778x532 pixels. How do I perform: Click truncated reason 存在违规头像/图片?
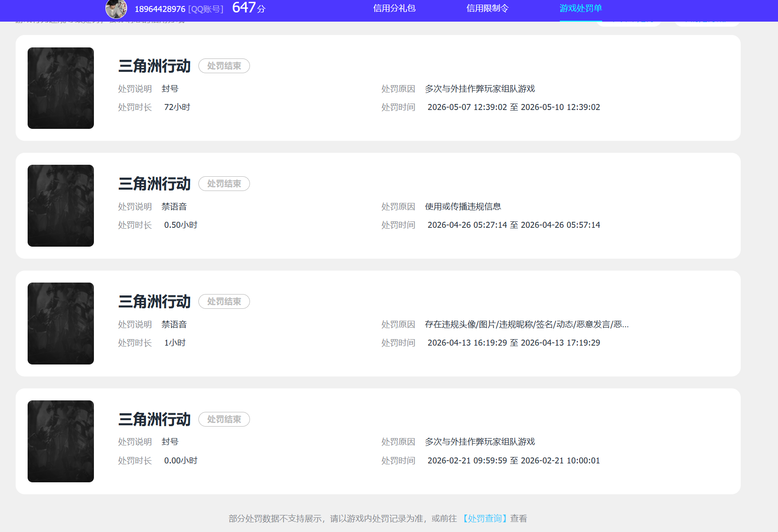point(527,324)
